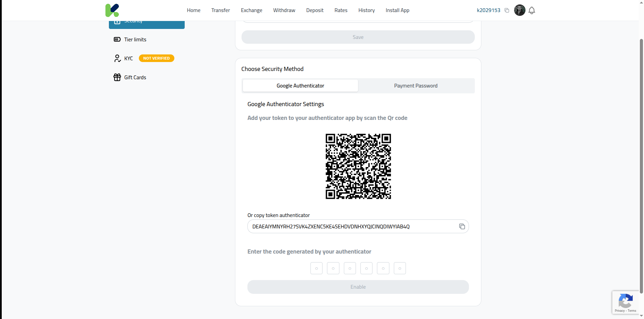Click the QR code image
The height and width of the screenshot is (319, 644).
tap(358, 166)
